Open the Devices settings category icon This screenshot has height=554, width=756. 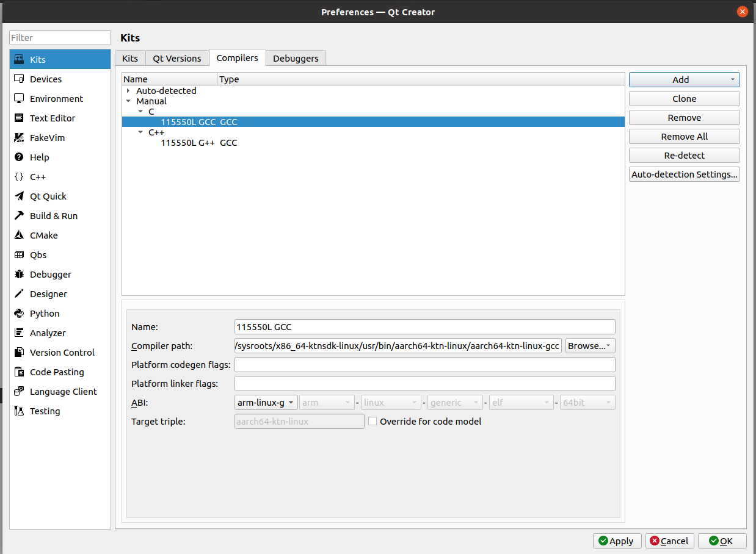(19, 79)
